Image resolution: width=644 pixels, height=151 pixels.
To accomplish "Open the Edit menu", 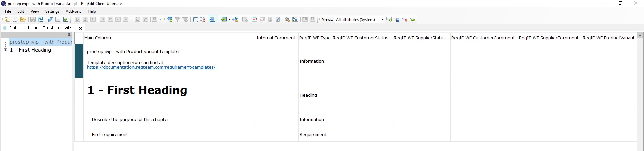I will coord(21,11).
